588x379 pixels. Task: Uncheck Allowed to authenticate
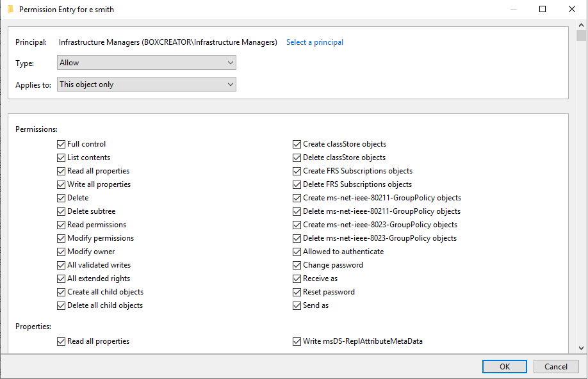(x=297, y=252)
